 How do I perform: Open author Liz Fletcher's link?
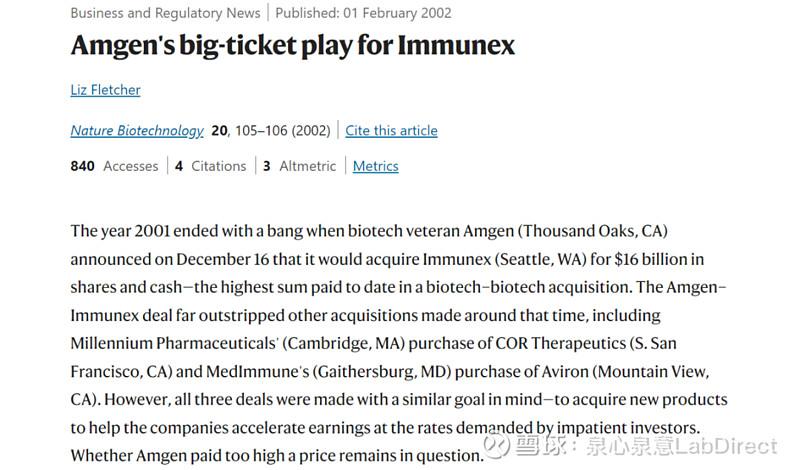tap(105, 90)
